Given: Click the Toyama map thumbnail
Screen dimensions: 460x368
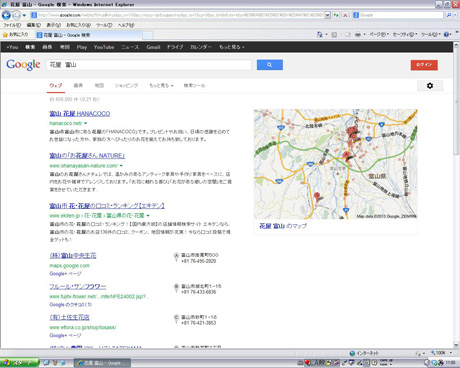Looking at the screenshot, I should 336,164.
